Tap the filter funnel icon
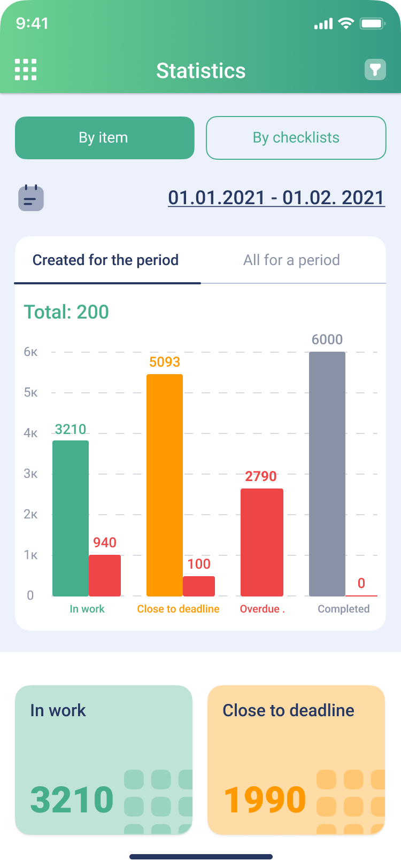Viewport: 401px width, 868px height. pyautogui.click(x=375, y=69)
